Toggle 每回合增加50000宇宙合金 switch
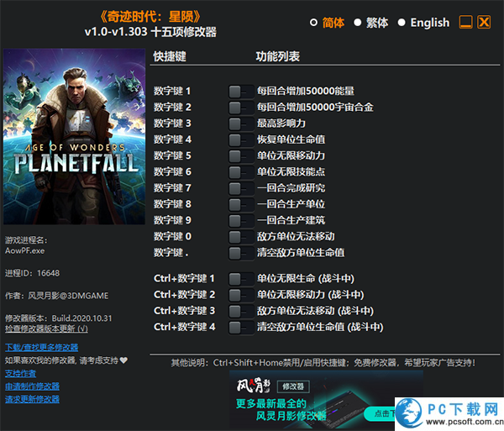The width and height of the screenshot is (504, 431). (241, 108)
